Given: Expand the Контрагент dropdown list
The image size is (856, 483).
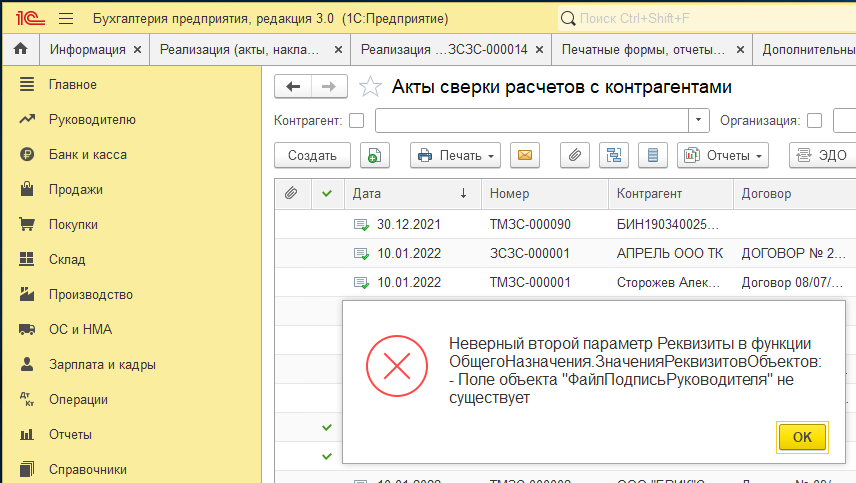Looking at the screenshot, I should coord(698,121).
